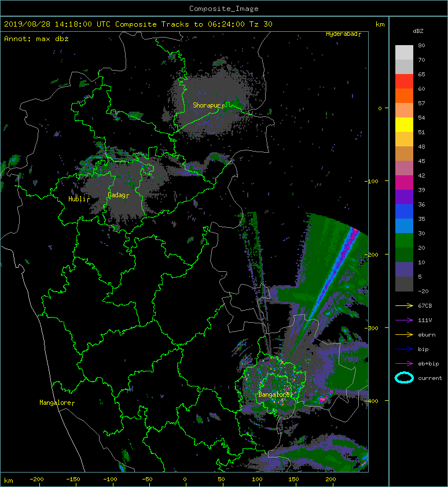Click the 2019/08/28 14:18:00 UTC timestamp
Image resolution: width=448 pixels, height=487 pixels.
point(57,24)
